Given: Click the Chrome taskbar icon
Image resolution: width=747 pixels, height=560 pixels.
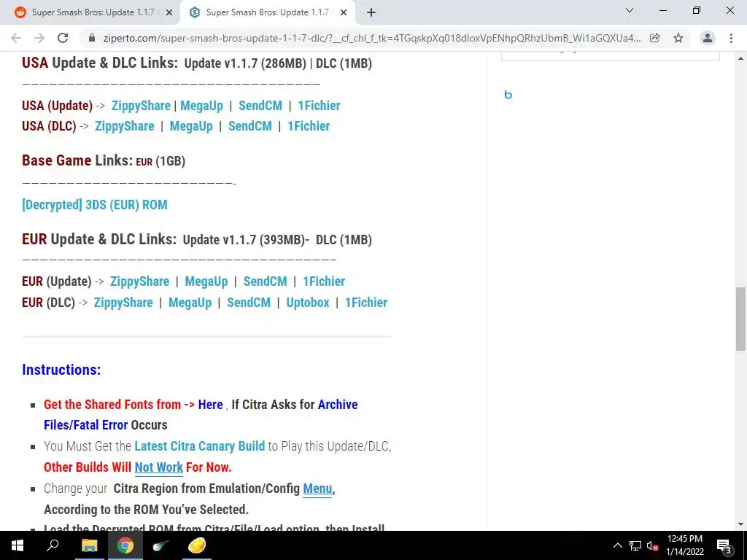Looking at the screenshot, I should (x=125, y=545).
